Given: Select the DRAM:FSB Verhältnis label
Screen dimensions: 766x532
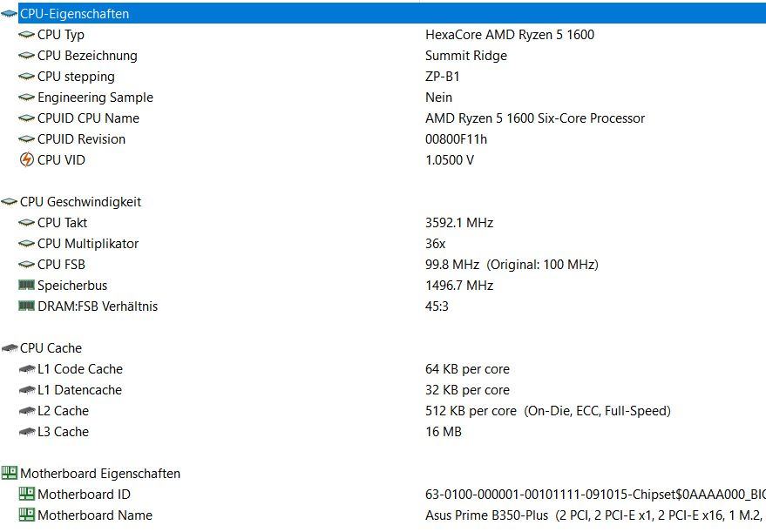Looking at the screenshot, I should 98,306.
